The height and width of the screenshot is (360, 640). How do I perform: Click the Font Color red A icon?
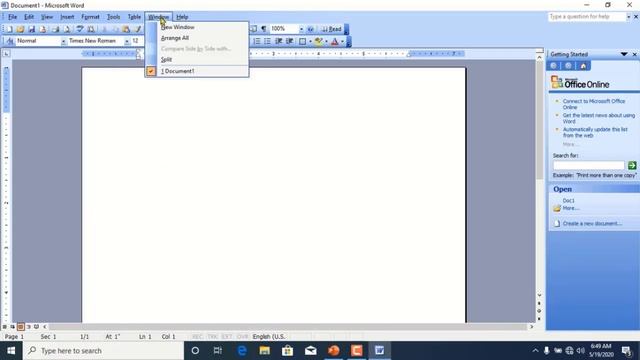pos(335,41)
